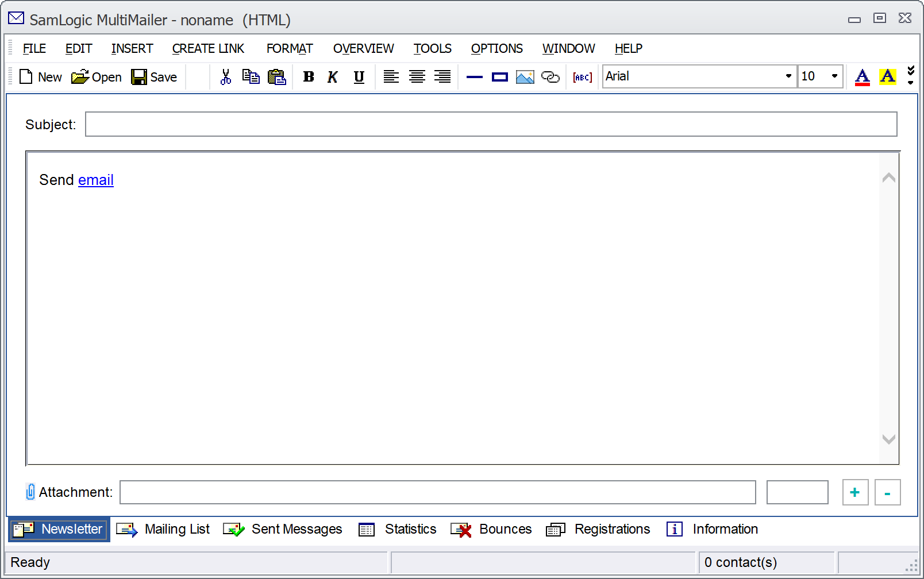The width and height of the screenshot is (924, 579).
Task: Click into the Subject field
Action: click(x=491, y=124)
